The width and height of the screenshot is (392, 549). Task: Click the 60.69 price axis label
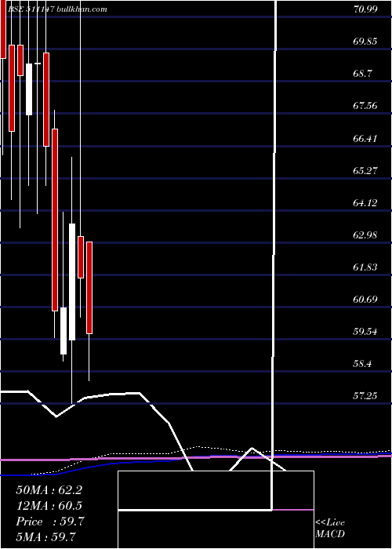tap(365, 300)
